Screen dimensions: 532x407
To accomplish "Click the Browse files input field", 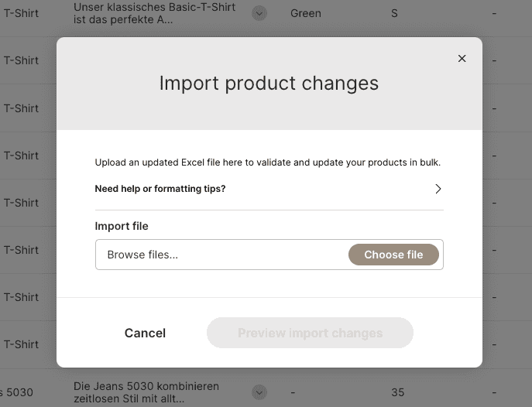I will 221,255.
